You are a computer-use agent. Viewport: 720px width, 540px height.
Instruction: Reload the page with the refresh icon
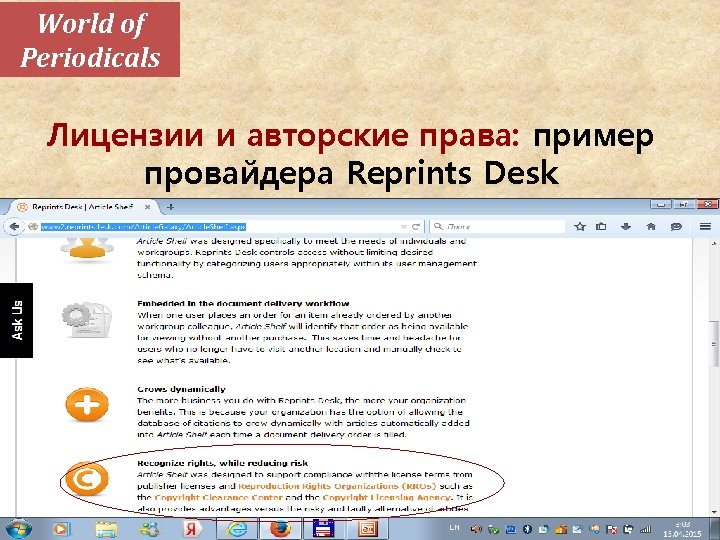(416, 226)
